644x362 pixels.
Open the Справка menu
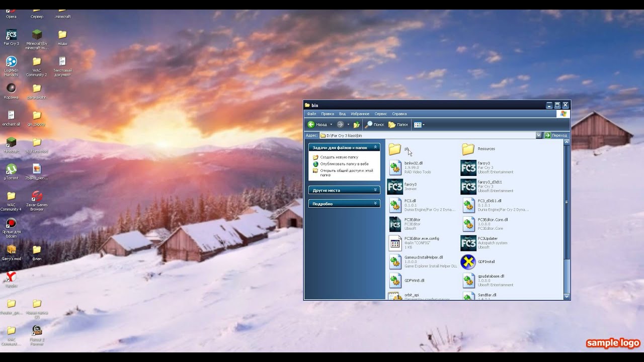point(399,114)
